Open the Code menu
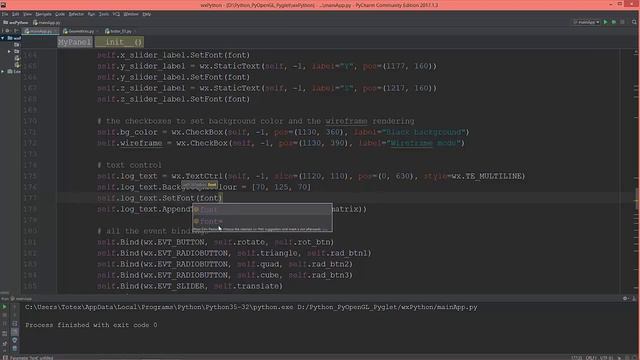The width and height of the screenshot is (640, 360). click(60, 14)
